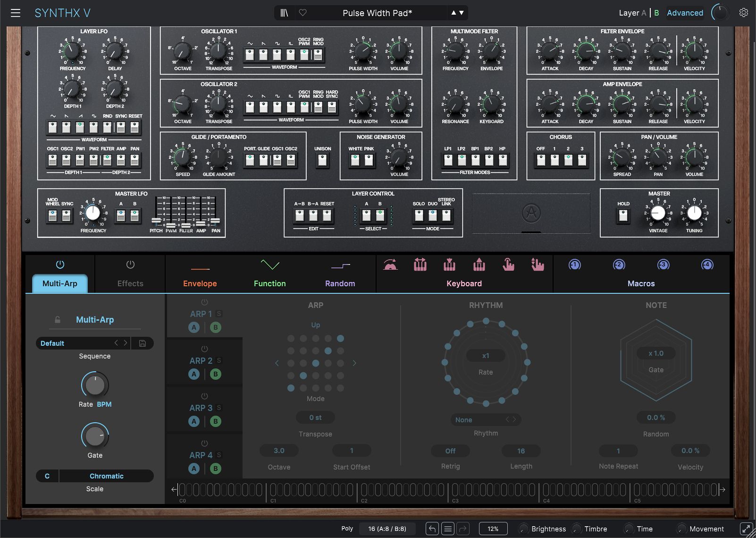Click the resize window corner icon

pyautogui.click(x=746, y=529)
